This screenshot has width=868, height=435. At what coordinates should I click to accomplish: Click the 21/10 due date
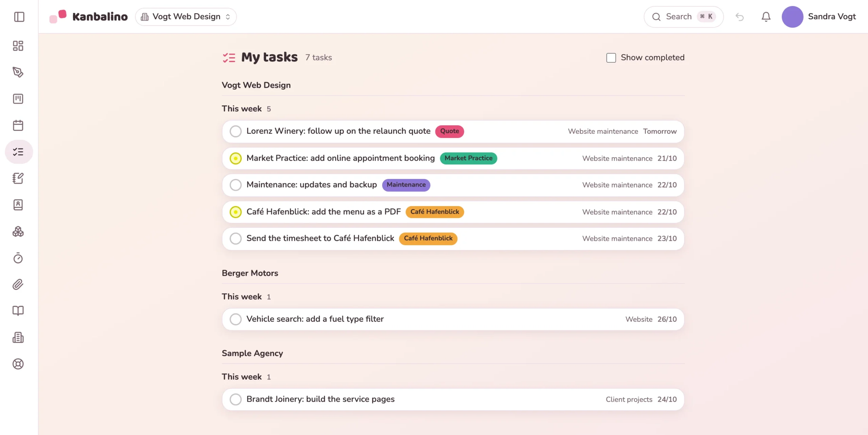[x=667, y=159]
